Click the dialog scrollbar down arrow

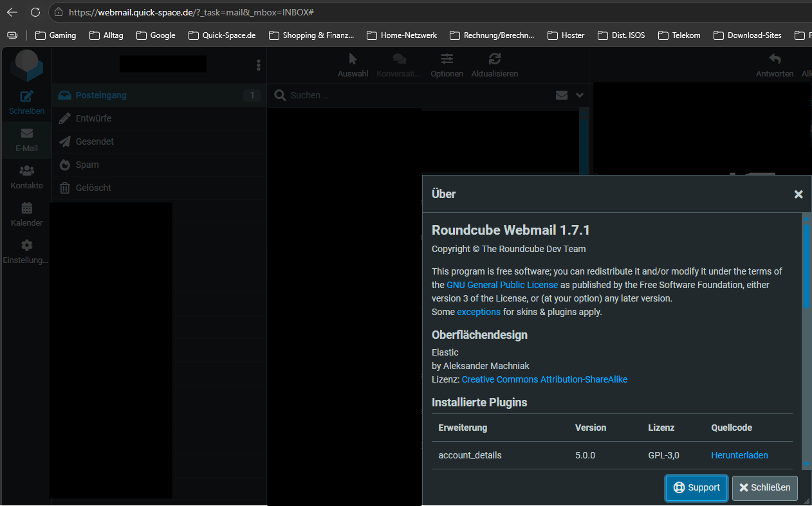(806, 465)
